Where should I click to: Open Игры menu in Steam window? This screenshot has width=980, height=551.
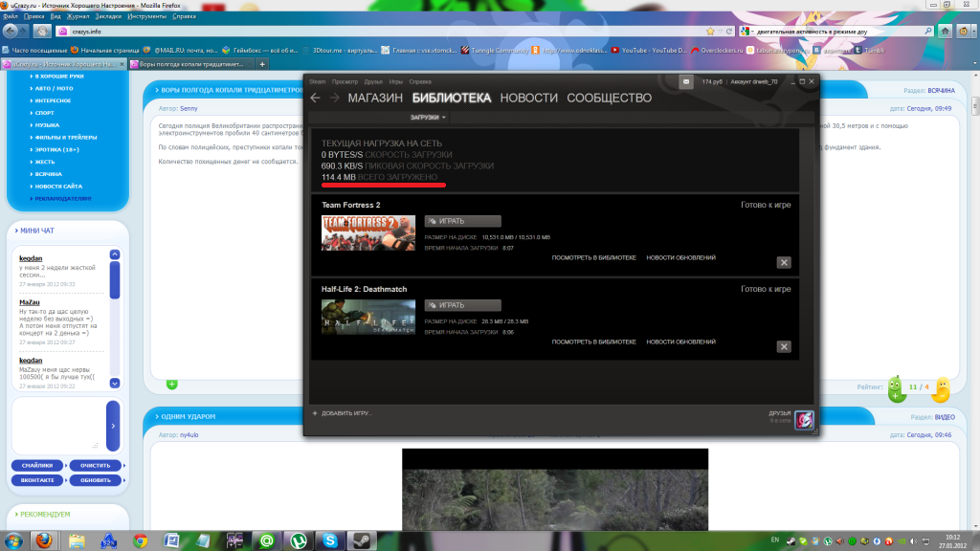point(395,82)
